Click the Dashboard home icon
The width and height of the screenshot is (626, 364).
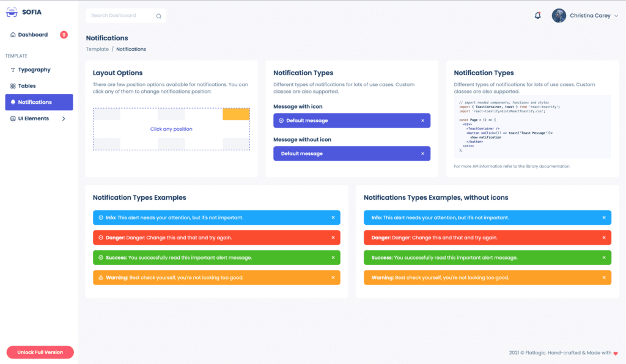[13, 35]
